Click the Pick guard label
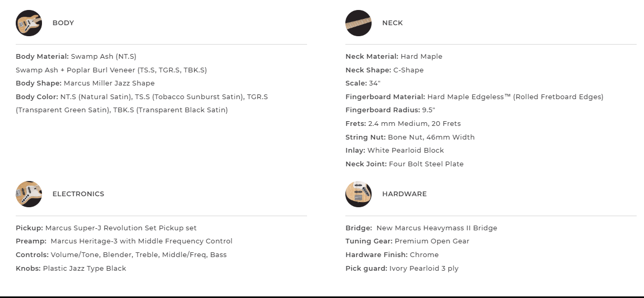 (x=366, y=269)
